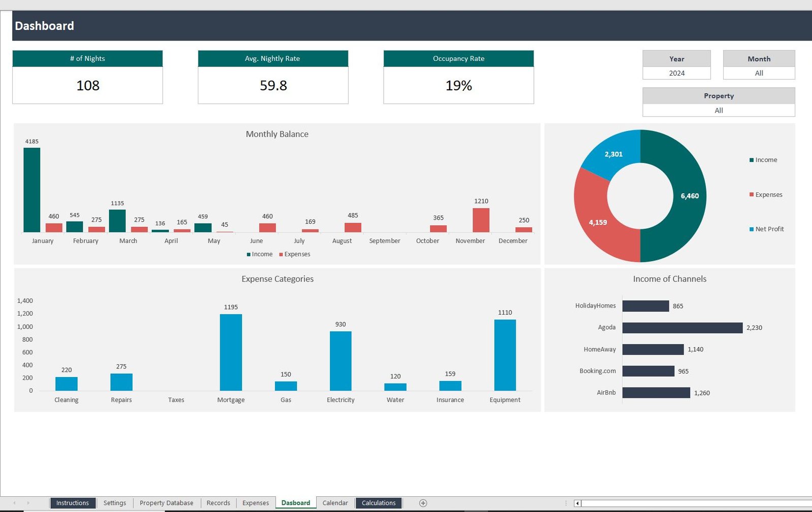Switch to the Calculations sheet tab
This screenshot has height=512, width=812.
379,503
